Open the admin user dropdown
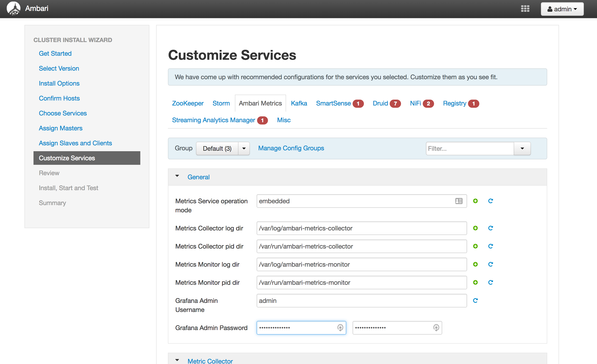The image size is (597, 364). pyautogui.click(x=562, y=9)
